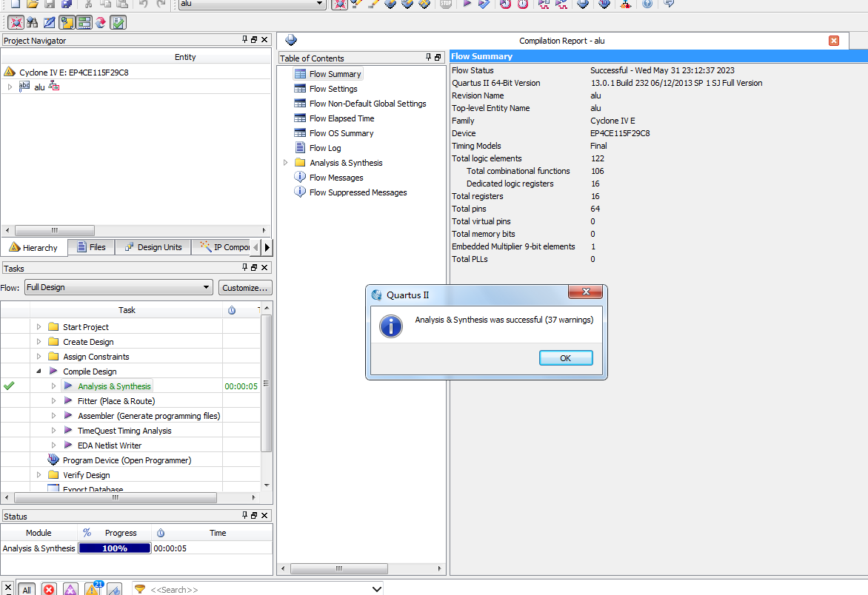Image resolution: width=868 pixels, height=595 pixels.
Task: Toggle the All messages filter
Action: coord(27,590)
